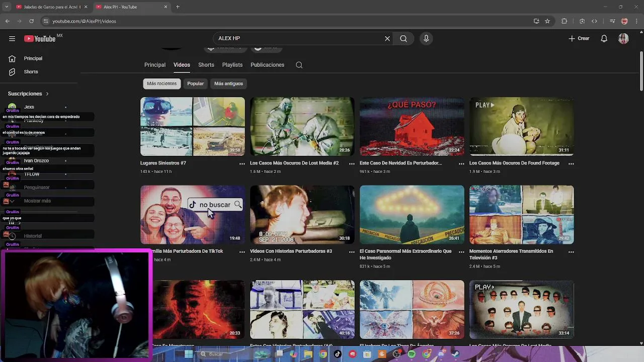
Task: Open TikTok from the taskbar
Action: [338, 354]
